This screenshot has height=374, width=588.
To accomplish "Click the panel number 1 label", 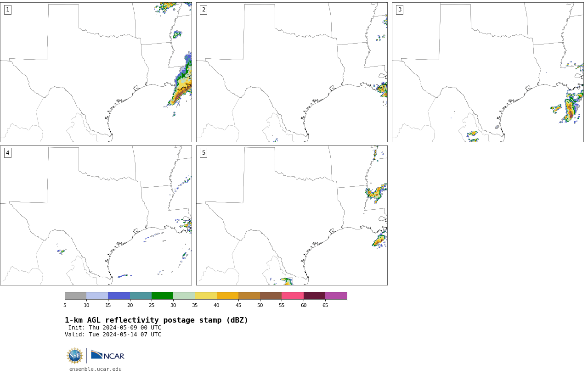I will (x=7, y=10).
